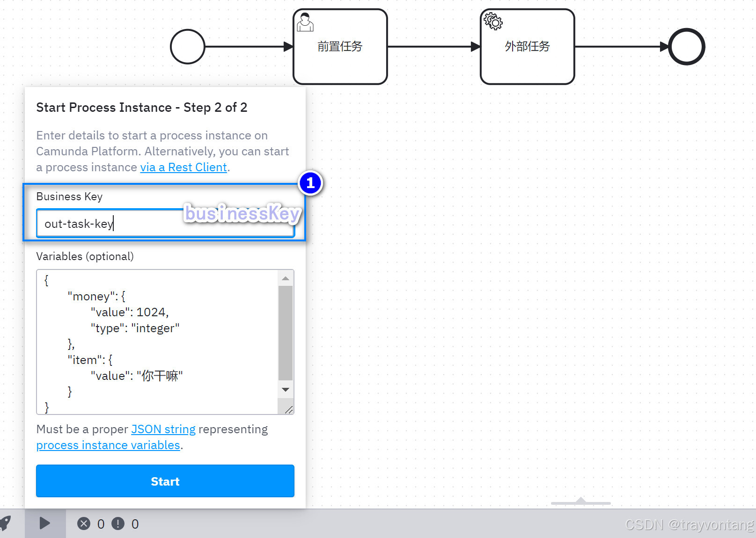
Task: Click the gear icon on 外部任务
Action: (493, 22)
